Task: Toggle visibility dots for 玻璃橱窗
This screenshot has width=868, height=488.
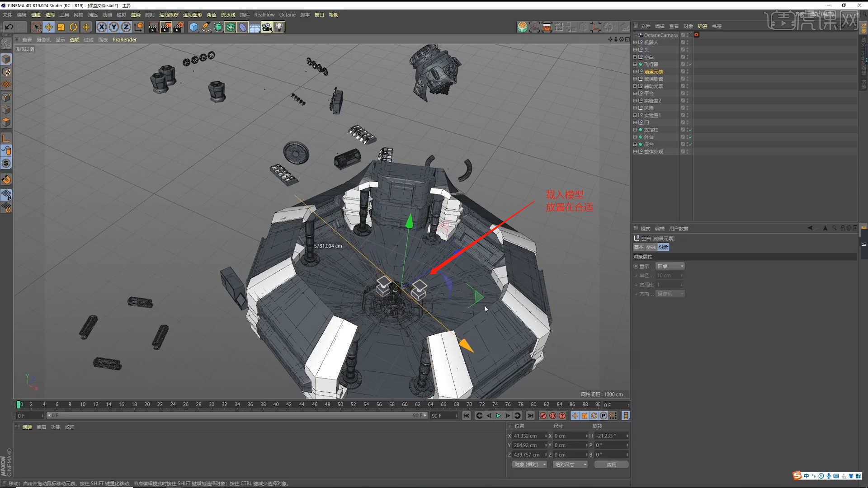Action: tap(687, 79)
